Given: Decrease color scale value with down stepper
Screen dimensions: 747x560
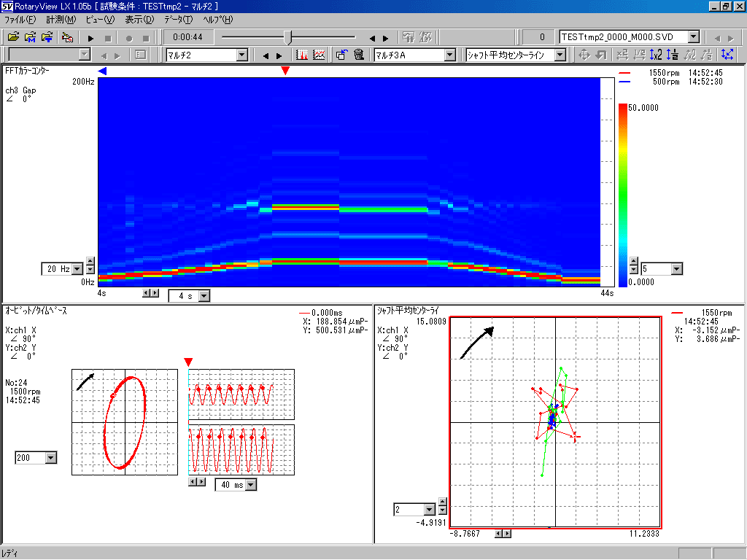Looking at the screenshot, I should (633, 270).
